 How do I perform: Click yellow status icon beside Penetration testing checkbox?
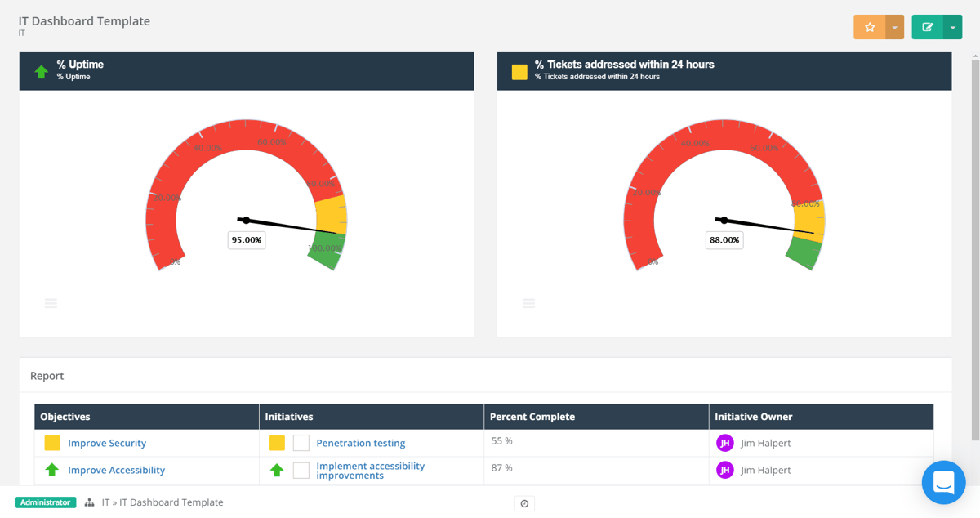(277, 443)
